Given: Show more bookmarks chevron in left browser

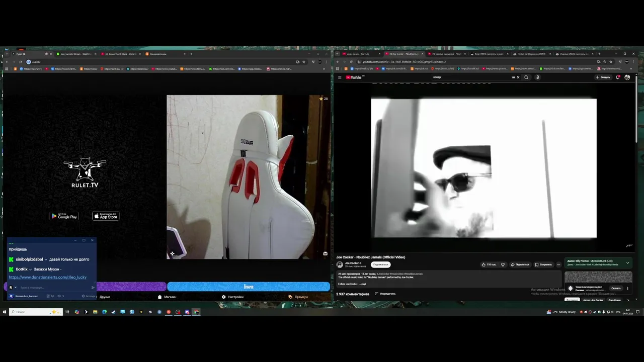Looking at the screenshot, I should [x=325, y=69].
